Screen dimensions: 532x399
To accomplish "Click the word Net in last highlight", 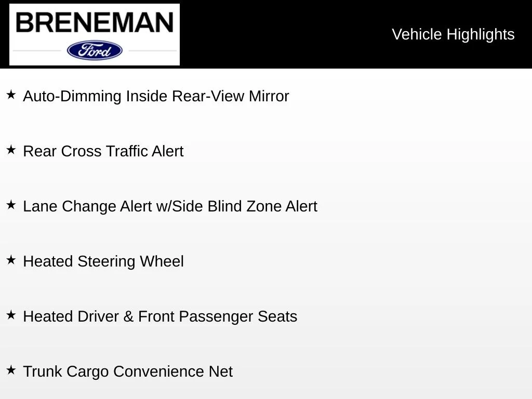I will (x=221, y=371).
